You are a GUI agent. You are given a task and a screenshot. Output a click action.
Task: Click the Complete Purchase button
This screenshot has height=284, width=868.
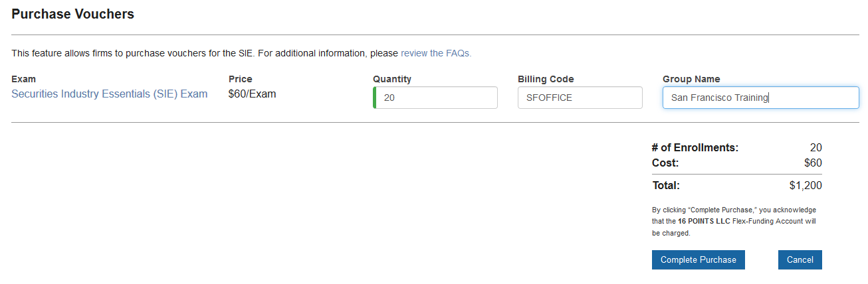coord(698,260)
